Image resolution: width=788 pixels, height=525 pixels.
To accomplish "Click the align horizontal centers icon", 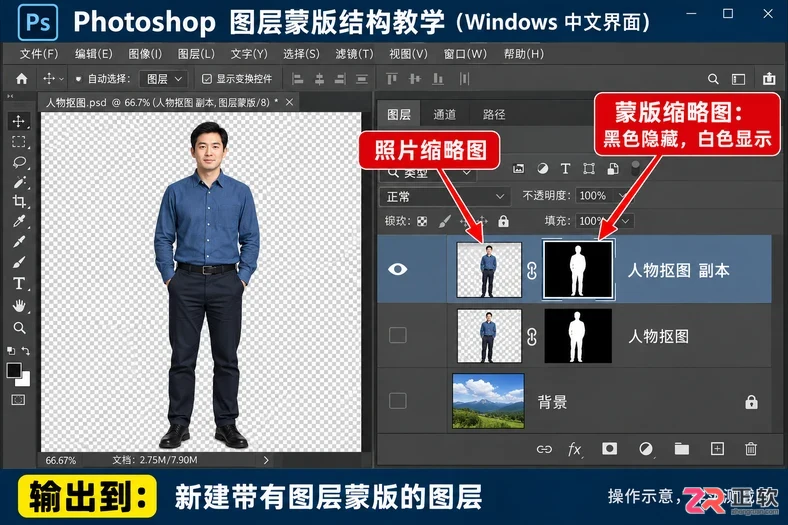I will point(319,79).
